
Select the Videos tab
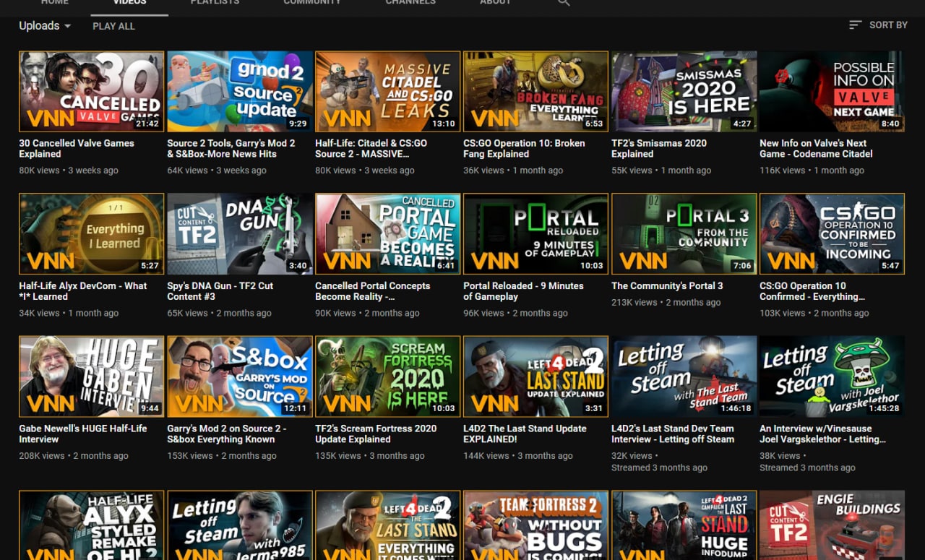[x=129, y=3]
